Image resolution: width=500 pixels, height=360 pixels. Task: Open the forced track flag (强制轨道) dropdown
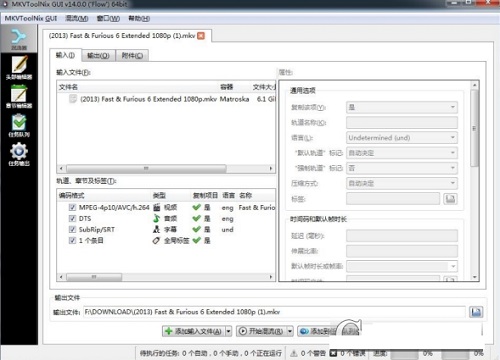(402, 168)
